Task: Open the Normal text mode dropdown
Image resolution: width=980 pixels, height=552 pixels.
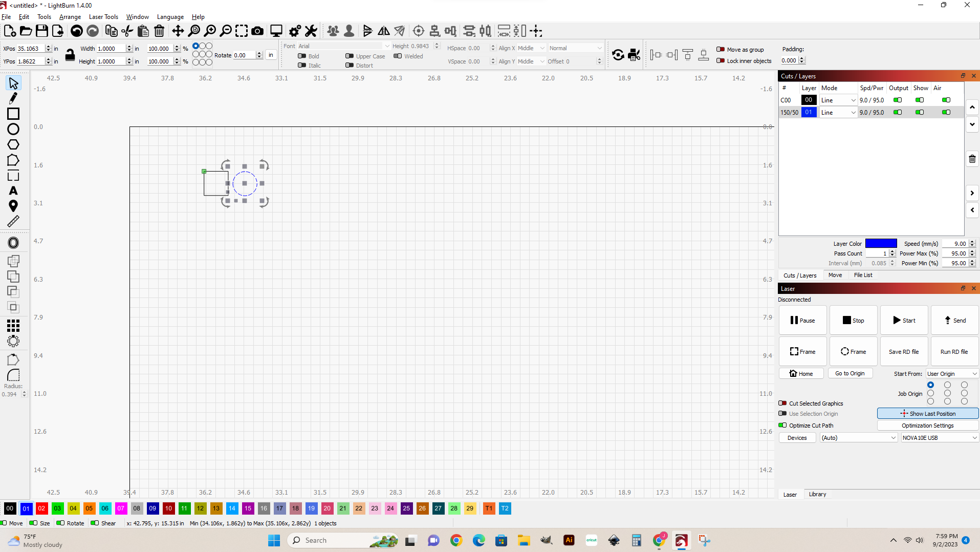Action: coord(575,48)
